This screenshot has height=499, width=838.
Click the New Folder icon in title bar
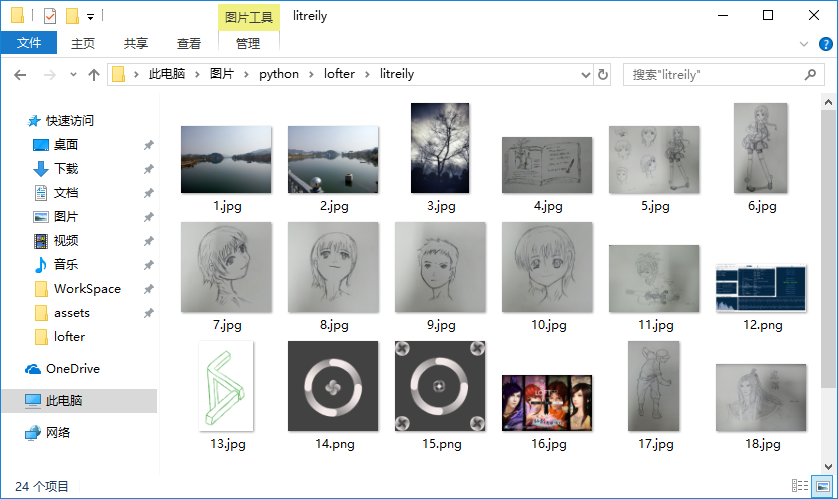(71, 16)
